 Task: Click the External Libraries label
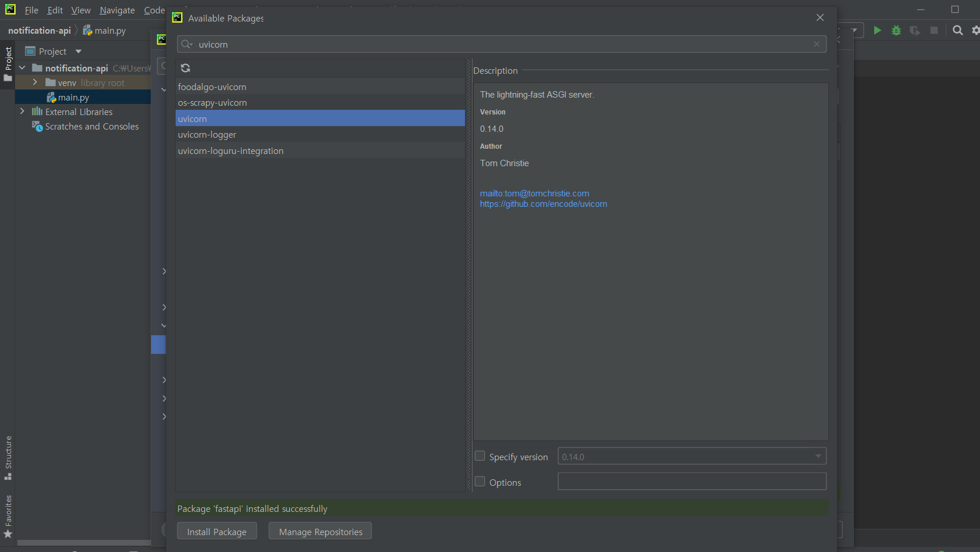click(79, 112)
